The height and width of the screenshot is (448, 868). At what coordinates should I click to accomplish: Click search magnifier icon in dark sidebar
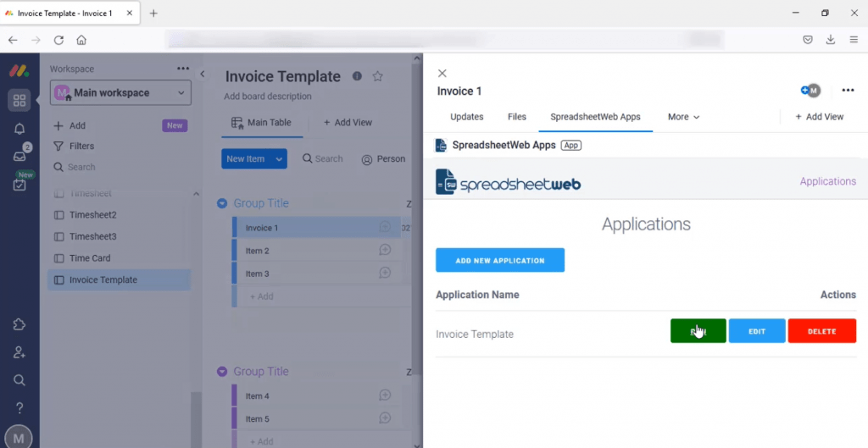point(19,380)
